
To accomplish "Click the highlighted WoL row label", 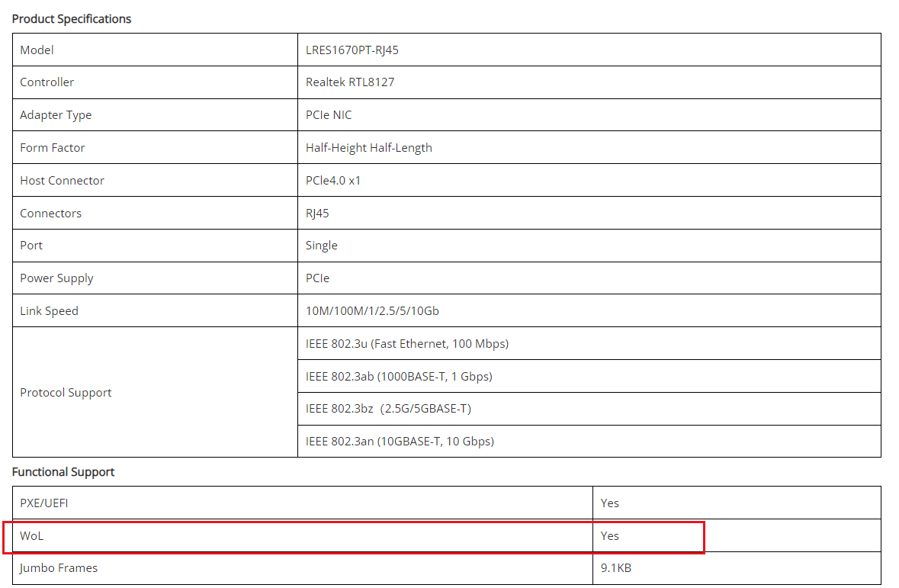I will 32,536.
